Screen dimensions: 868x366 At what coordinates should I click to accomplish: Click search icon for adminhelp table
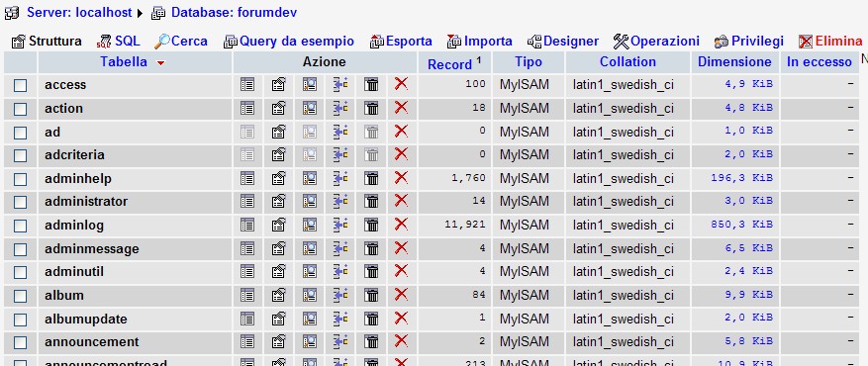(310, 178)
